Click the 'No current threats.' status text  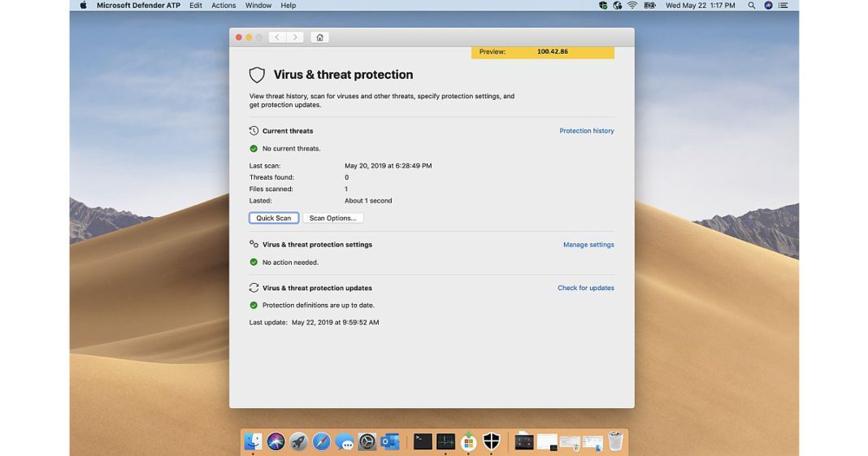pos(291,148)
